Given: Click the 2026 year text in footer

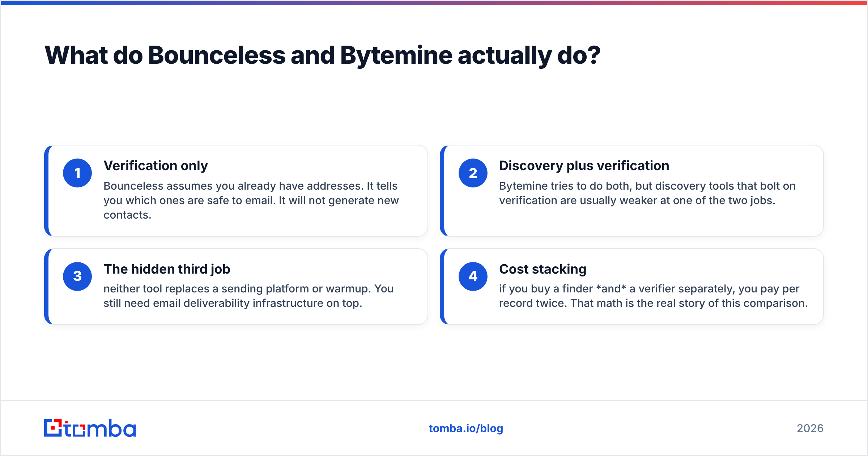Looking at the screenshot, I should pos(810,428).
